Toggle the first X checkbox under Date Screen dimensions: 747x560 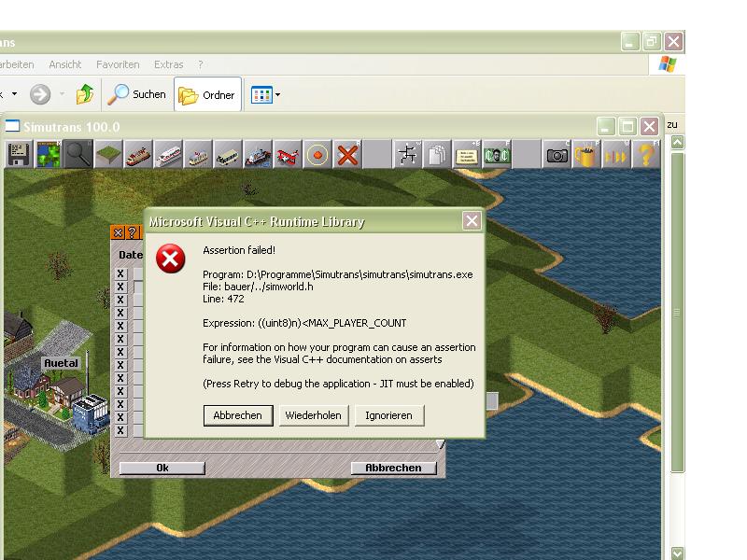pos(120,274)
